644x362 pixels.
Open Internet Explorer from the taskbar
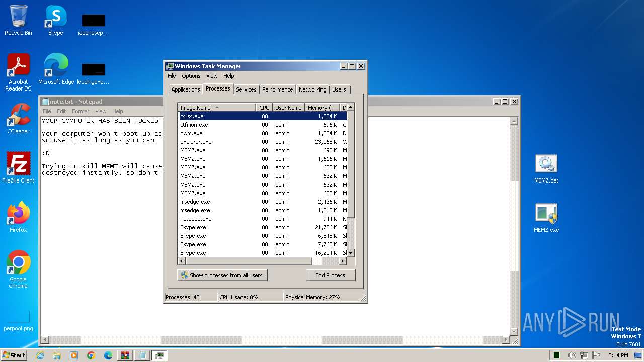click(x=40, y=355)
